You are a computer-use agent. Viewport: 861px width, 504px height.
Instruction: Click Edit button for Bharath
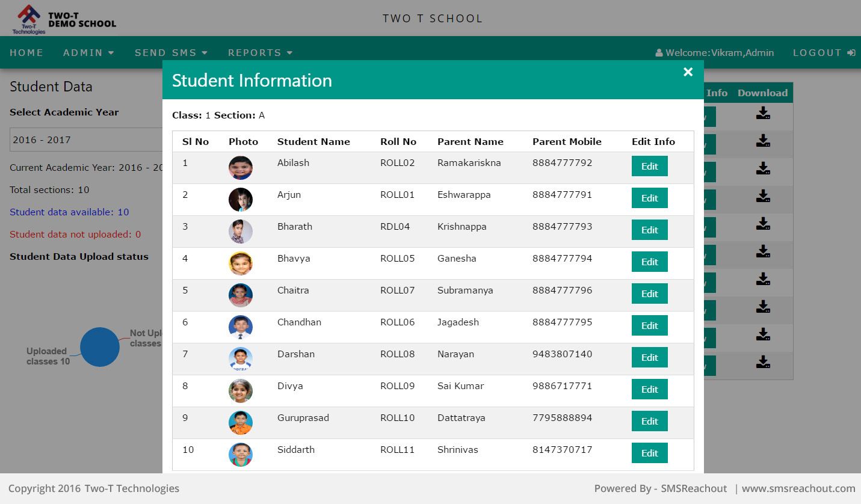[650, 230]
